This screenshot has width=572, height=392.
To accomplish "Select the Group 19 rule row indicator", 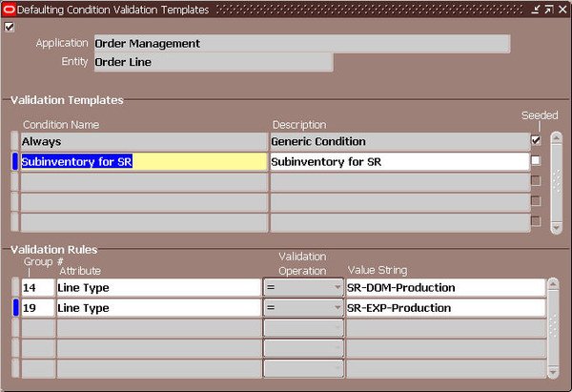I will pos(15,308).
